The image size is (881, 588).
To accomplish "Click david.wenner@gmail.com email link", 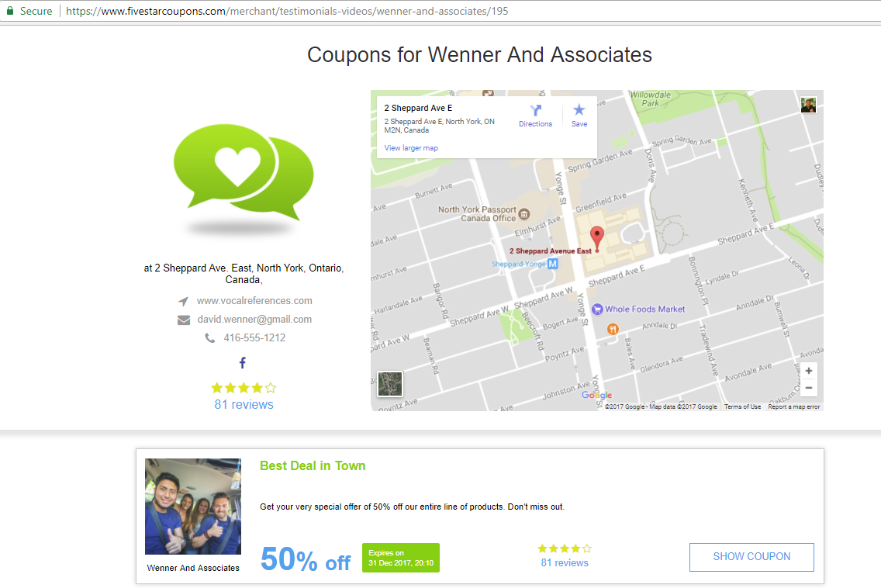I will click(254, 320).
